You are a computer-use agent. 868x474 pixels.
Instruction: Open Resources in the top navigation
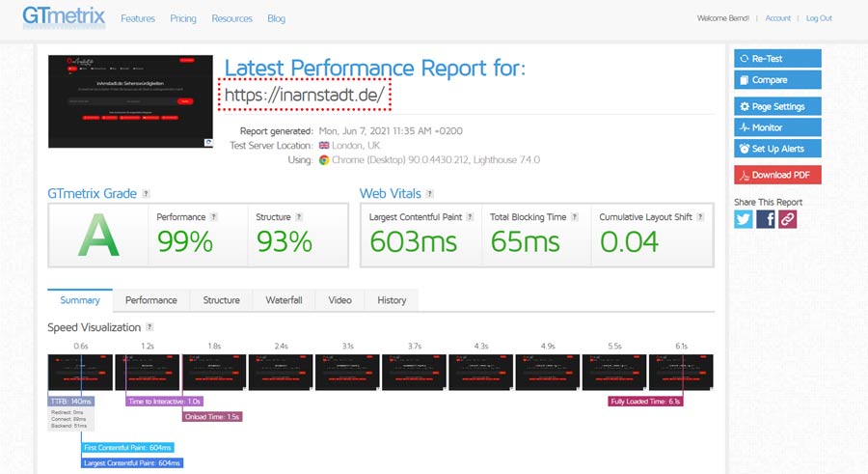(231, 18)
